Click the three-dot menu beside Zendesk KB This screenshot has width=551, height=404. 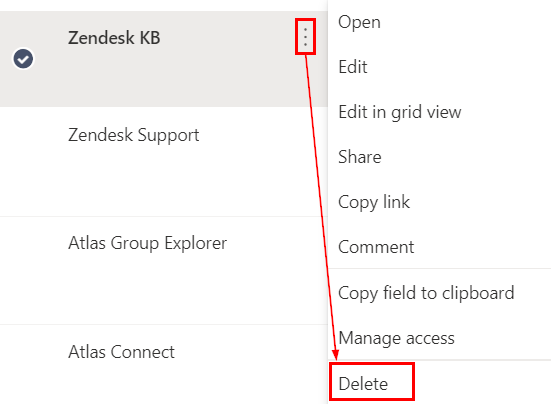click(x=305, y=37)
